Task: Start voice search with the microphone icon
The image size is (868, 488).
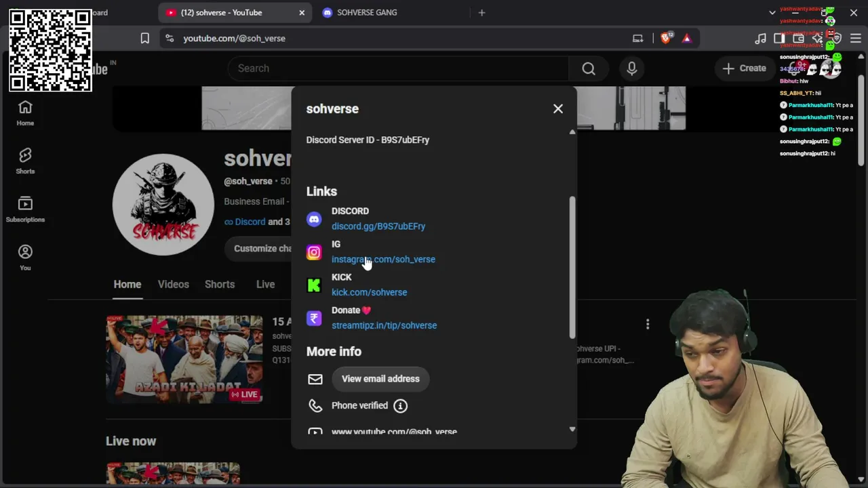Action: [632, 68]
